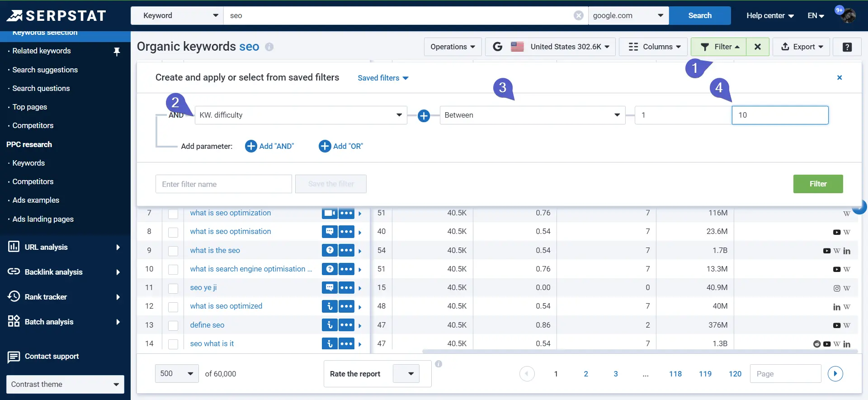Expand the Operations dropdown
This screenshot has width=868, height=400.
coord(453,47)
